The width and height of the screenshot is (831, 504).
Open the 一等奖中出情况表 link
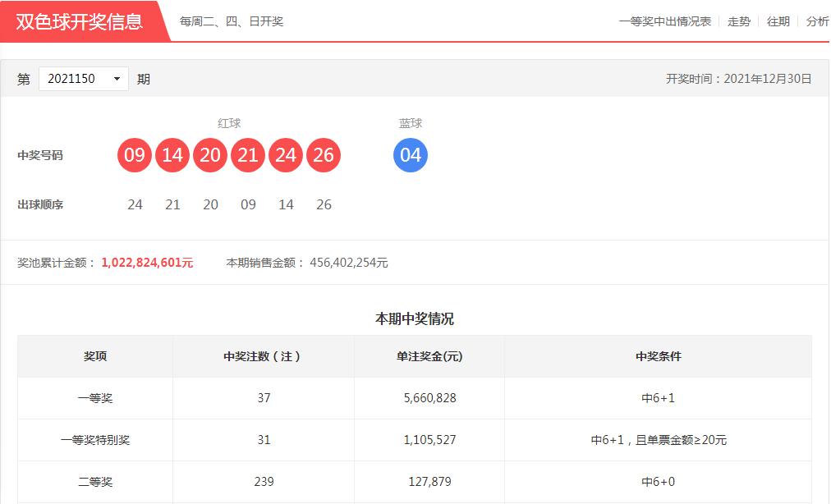coord(665,21)
